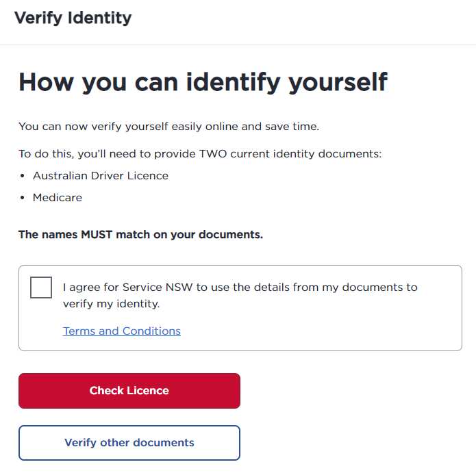Click the 'How you can identify yourself' heading

point(203,82)
